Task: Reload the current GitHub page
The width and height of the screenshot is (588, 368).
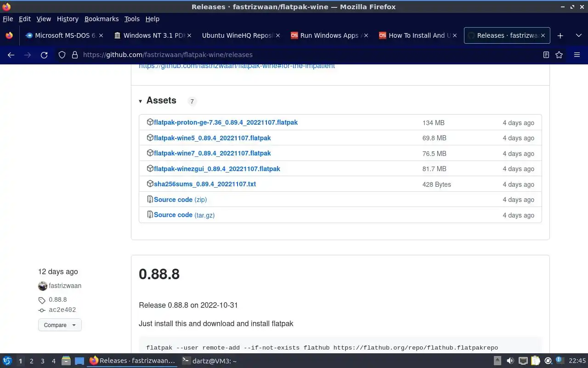Action: 44,55
